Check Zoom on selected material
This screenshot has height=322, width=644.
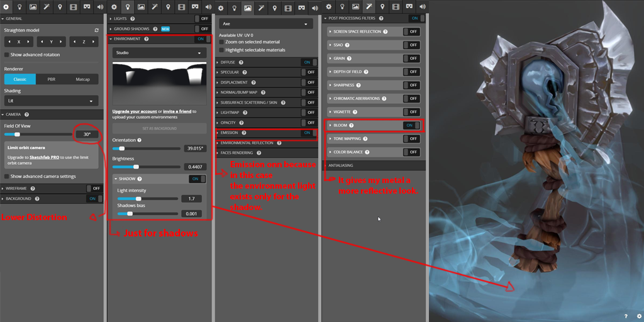[x=221, y=42]
